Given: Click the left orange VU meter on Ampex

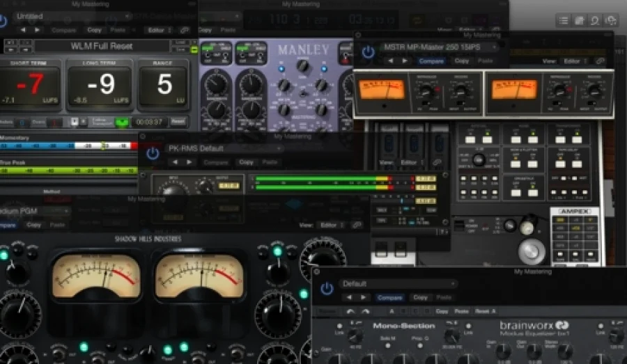Looking at the screenshot, I should click(x=381, y=90).
